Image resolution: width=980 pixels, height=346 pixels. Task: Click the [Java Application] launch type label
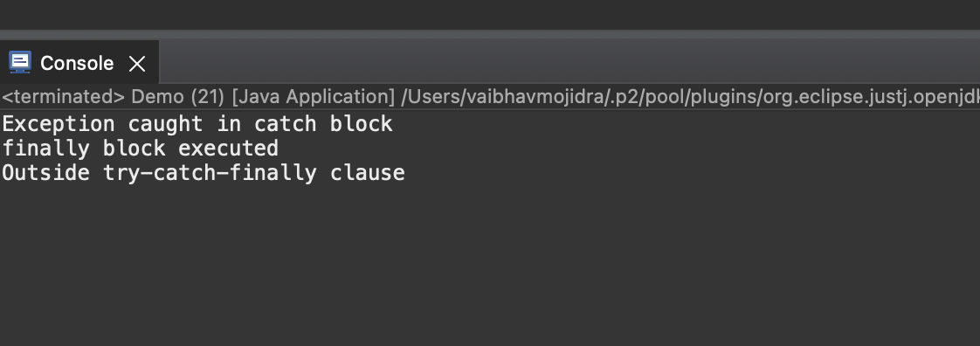[x=313, y=97]
